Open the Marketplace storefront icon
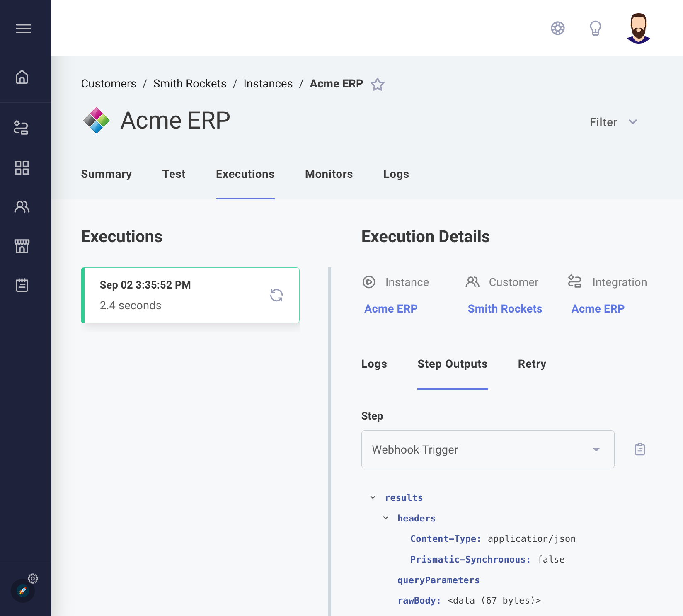Viewport: 683px width, 616px height. 22,246
